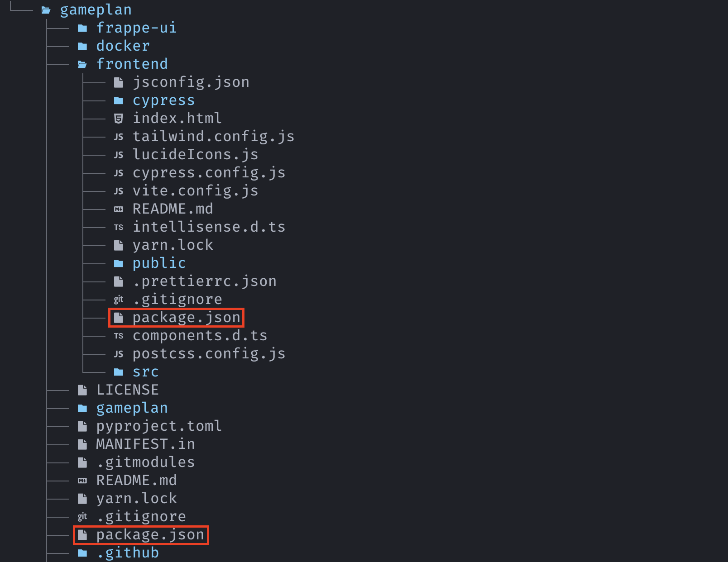Click the git icon beside frontend .gitignore
The width and height of the screenshot is (728, 562).
click(x=119, y=300)
